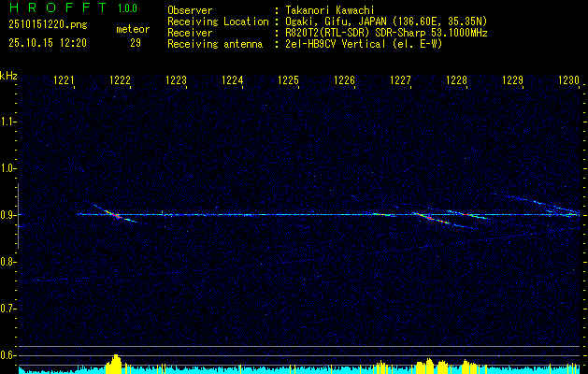
Task: Select the 1.0.0 version label
Action: 127,8
